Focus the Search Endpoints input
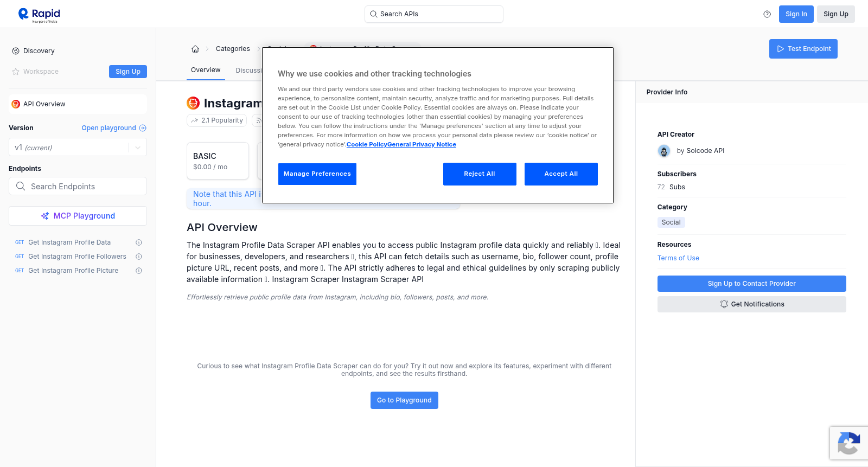Image resolution: width=868 pixels, height=467 pixels. pyautogui.click(x=78, y=186)
